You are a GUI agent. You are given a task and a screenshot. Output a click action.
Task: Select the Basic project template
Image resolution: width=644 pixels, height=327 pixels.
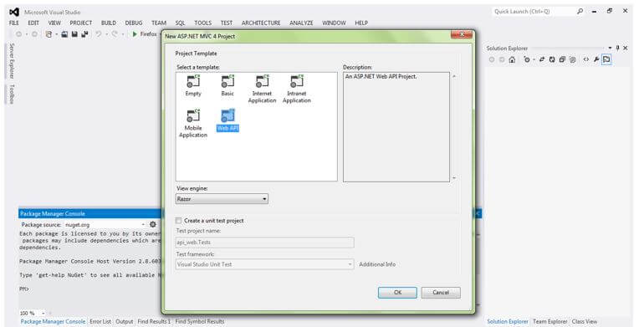click(227, 86)
